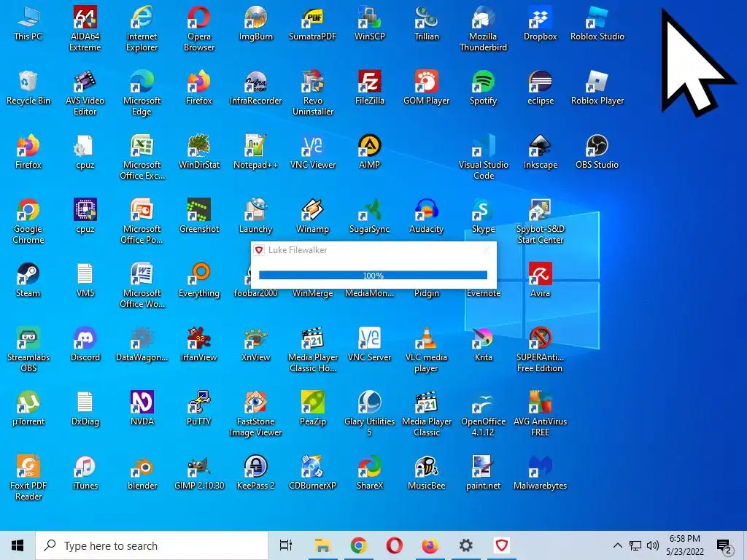Click the Luke Filewalker window title

(x=298, y=250)
